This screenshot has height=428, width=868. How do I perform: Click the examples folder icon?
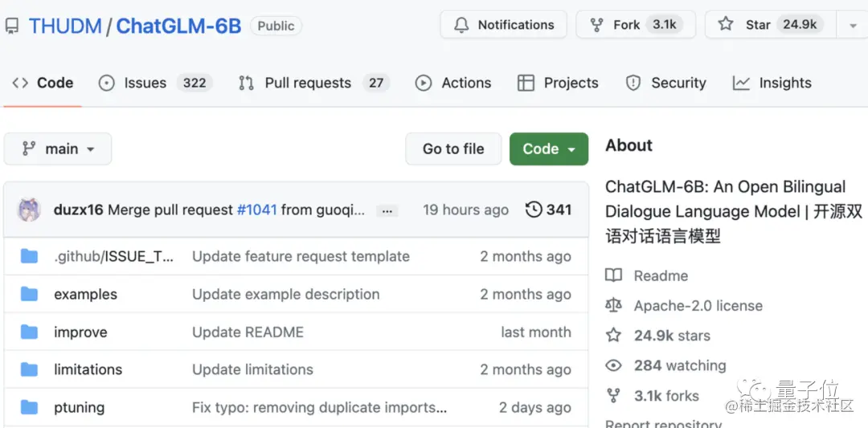pos(30,294)
